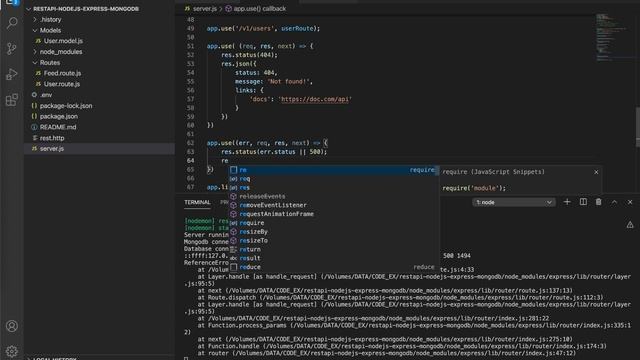Choose 're' require snippet suggestion

click(x=333, y=170)
